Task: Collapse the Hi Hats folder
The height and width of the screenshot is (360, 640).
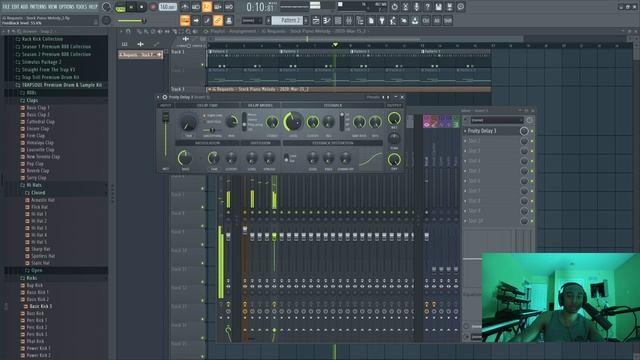Action: pyautogui.click(x=33, y=185)
